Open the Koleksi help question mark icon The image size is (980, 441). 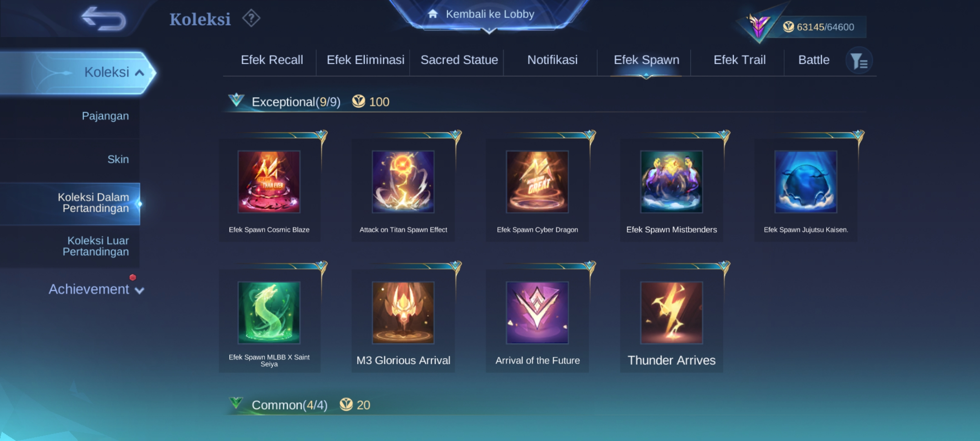click(x=251, y=18)
